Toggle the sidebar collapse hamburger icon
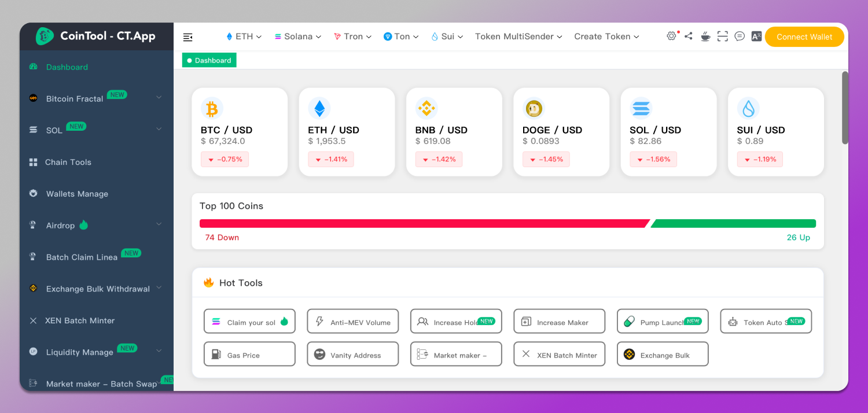The height and width of the screenshot is (413, 868). coord(187,37)
